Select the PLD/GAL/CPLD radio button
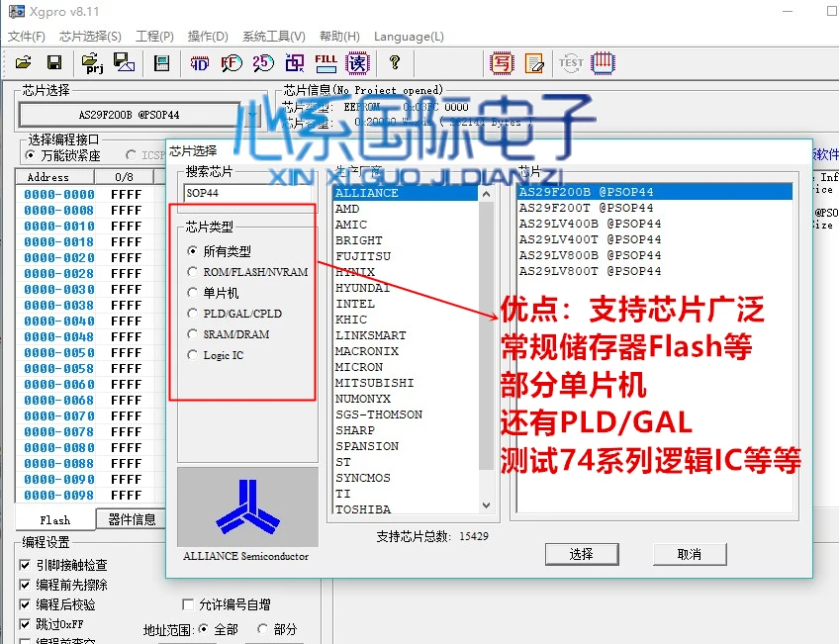The height and width of the screenshot is (644, 839). point(192,314)
